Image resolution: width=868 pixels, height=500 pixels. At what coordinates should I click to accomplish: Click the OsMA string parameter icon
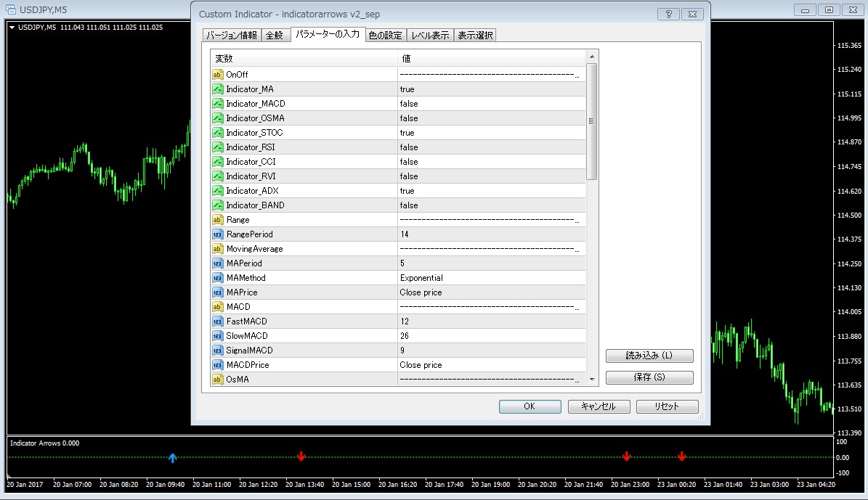click(x=218, y=380)
